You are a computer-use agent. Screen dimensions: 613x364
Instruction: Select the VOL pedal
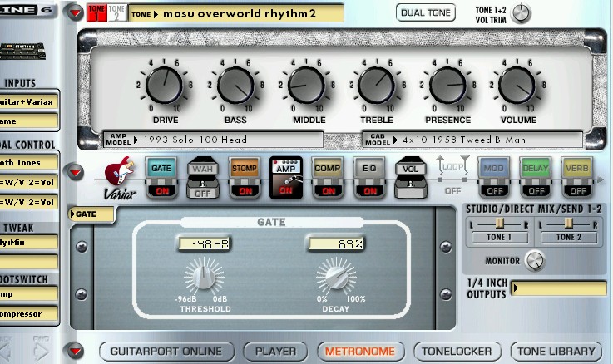411,178
